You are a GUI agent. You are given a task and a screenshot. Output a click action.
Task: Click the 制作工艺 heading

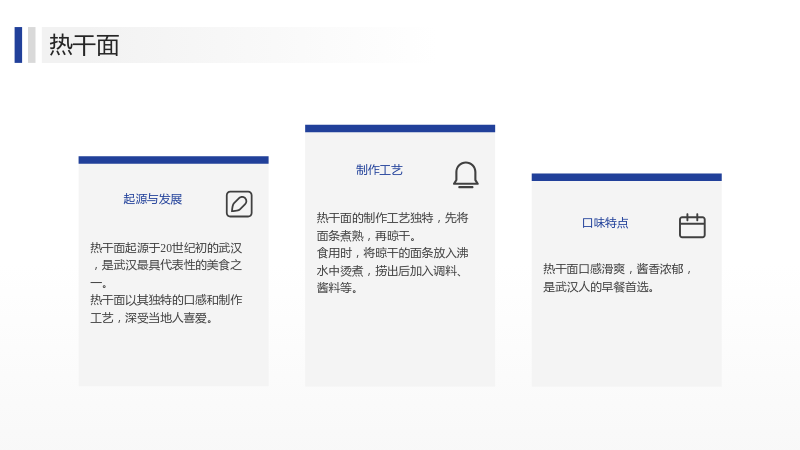coord(379,170)
